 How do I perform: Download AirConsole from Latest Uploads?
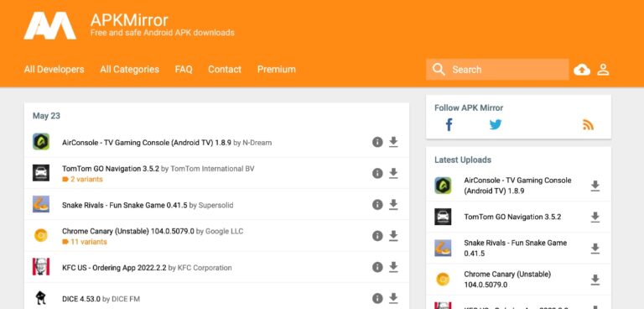595,186
